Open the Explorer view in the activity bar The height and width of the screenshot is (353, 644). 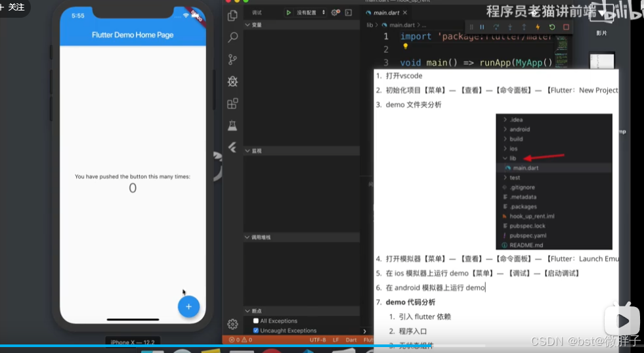click(232, 16)
